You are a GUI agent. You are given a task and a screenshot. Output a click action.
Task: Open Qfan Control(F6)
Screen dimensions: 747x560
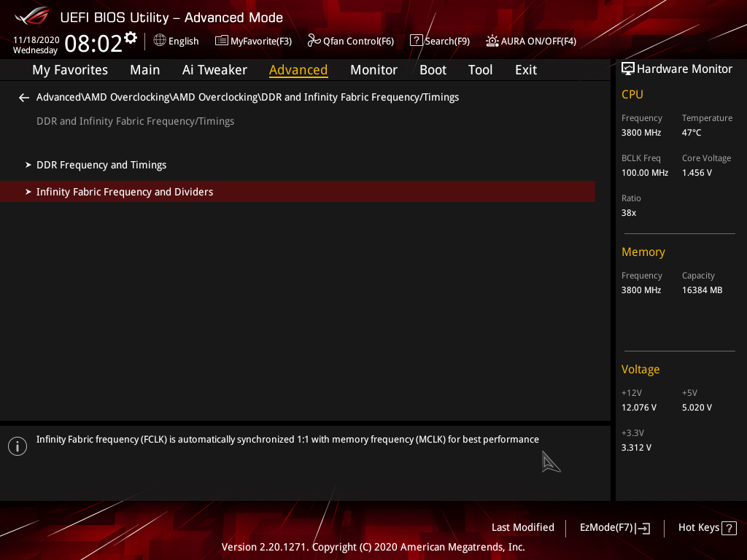(x=358, y=41)
